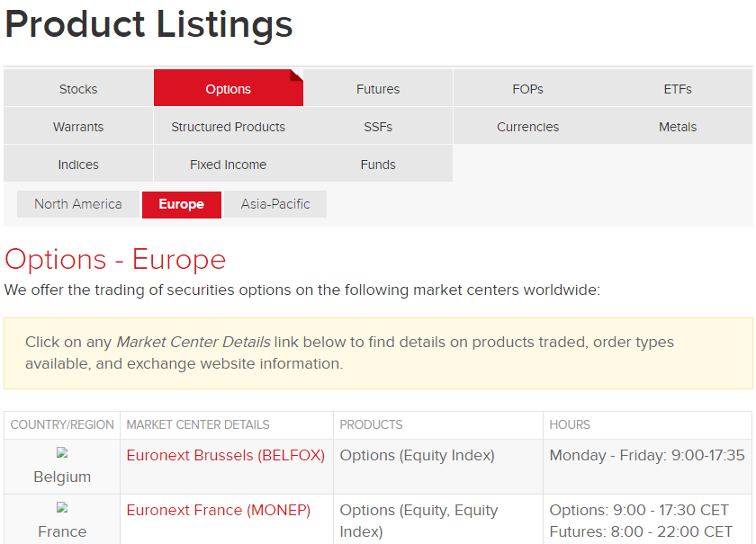Open the FOPs tab

pos(528,89)
